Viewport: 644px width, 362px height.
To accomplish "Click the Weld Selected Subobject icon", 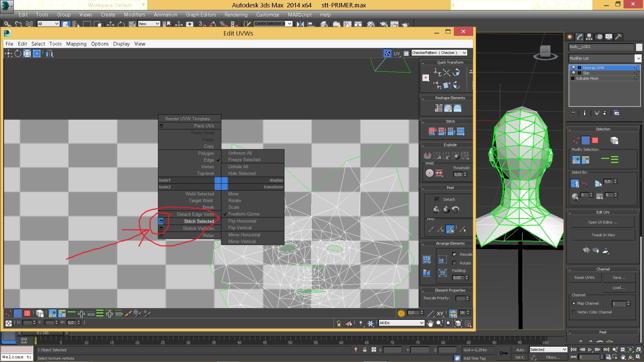I will tap(439, 173).
